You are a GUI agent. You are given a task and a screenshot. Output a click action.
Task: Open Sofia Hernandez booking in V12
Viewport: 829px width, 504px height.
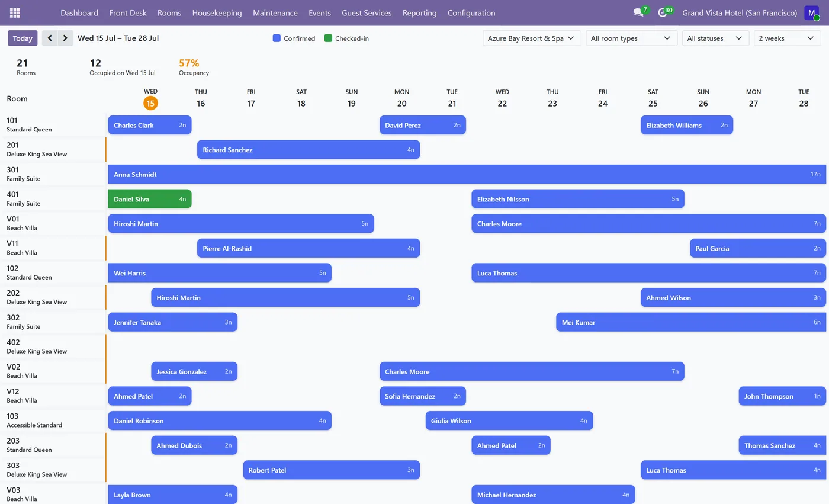[423, 396]
